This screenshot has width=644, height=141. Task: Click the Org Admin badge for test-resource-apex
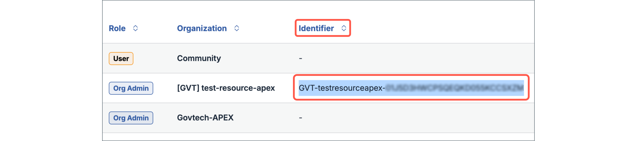point(131,88)
